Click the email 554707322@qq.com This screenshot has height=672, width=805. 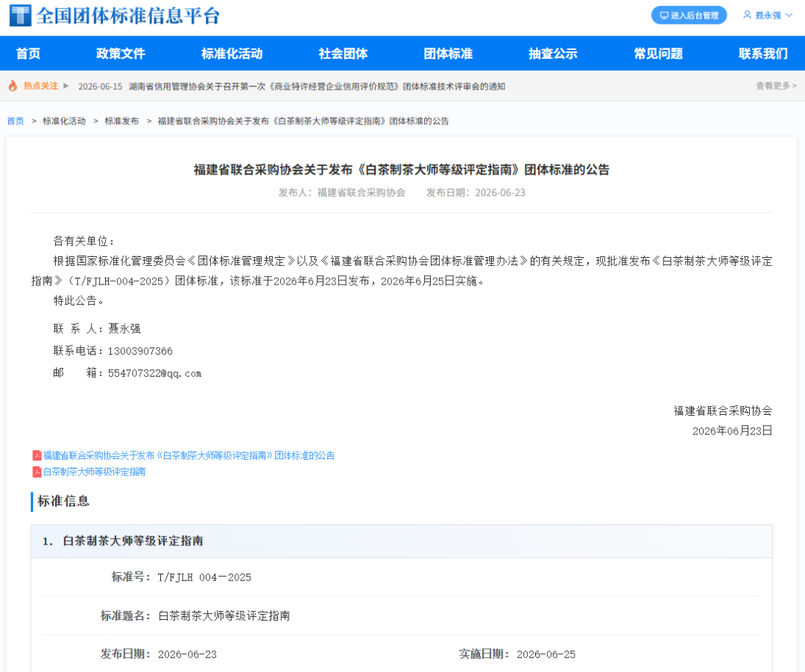[154, 373]
